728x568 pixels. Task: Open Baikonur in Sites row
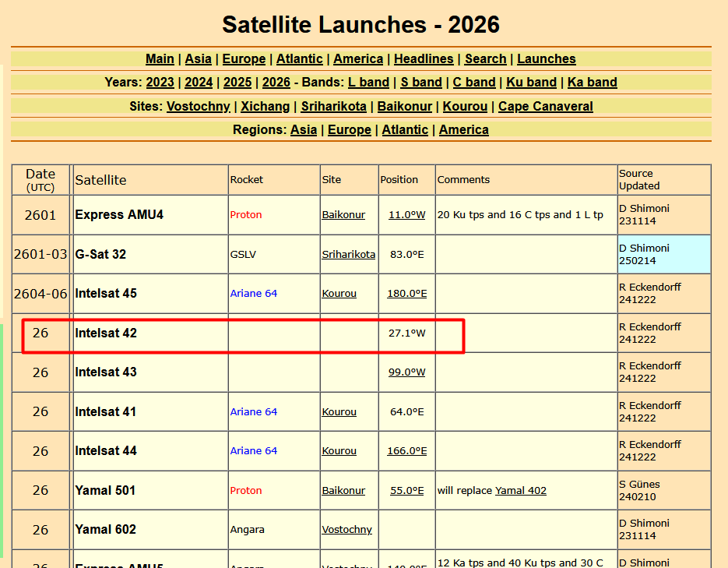(x=404, y=107)
